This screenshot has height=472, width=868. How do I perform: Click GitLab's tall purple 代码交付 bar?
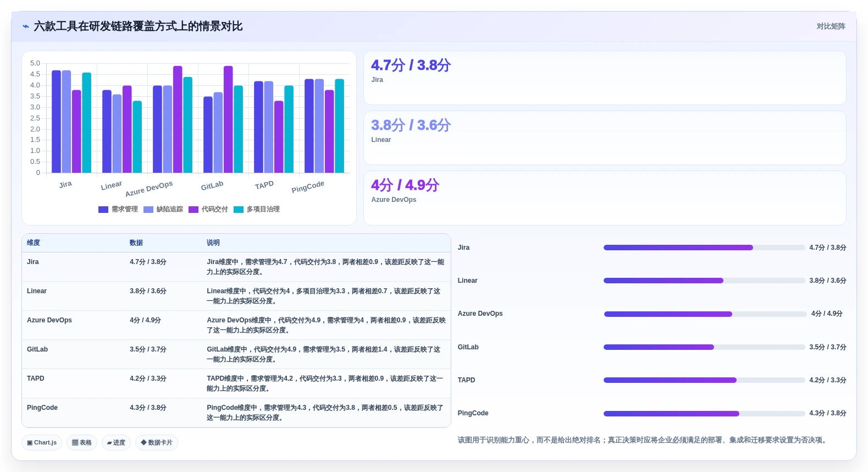(228, 119)
